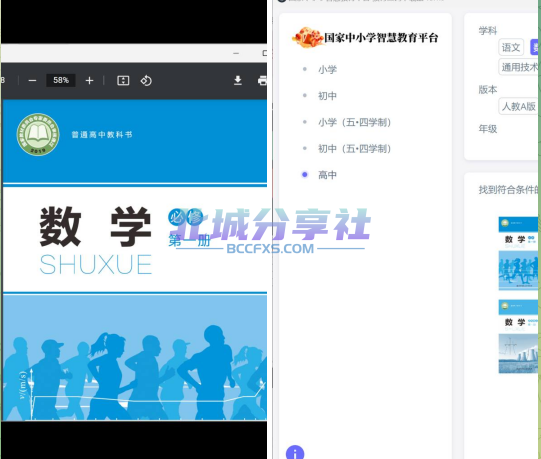
Task: Select 初中（五·四学制）level
Action: [354, 149]
